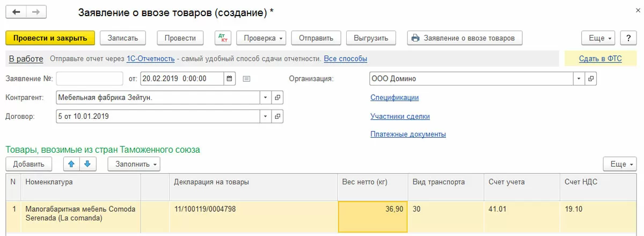Expand the Организация dropdown list
The image size is (644, 236).
[x=579, y=78]
